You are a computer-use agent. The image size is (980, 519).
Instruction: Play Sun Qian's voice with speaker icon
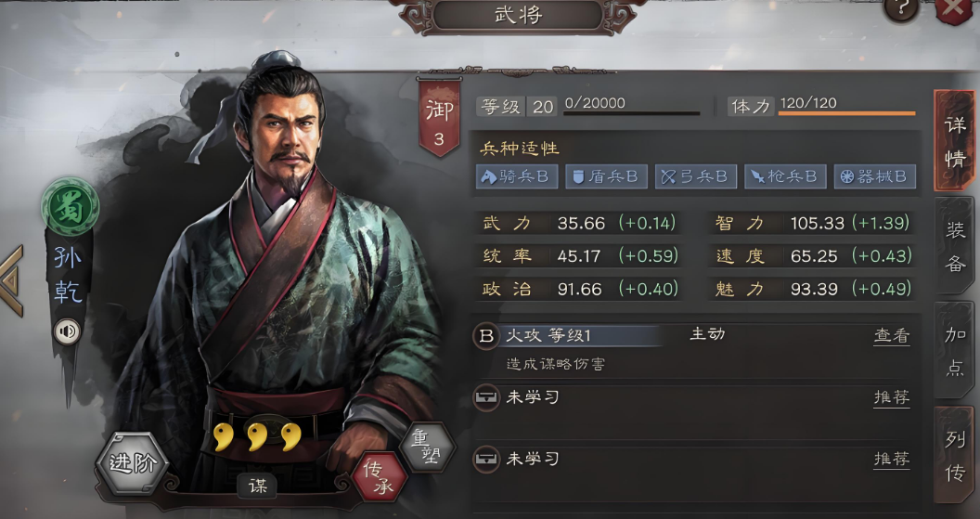[67, 331]
